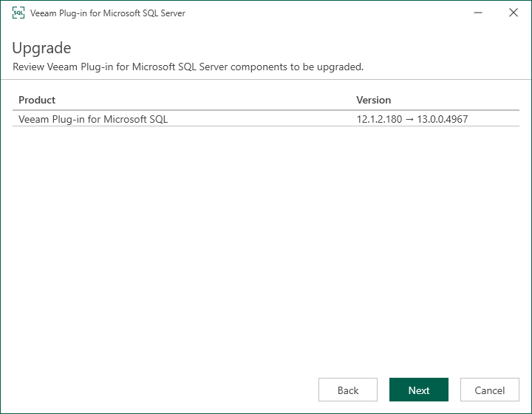This screenshot has height=414, width=532.
Task: Close the Veeam Plug-in installer window
Action: coord(514,13)
